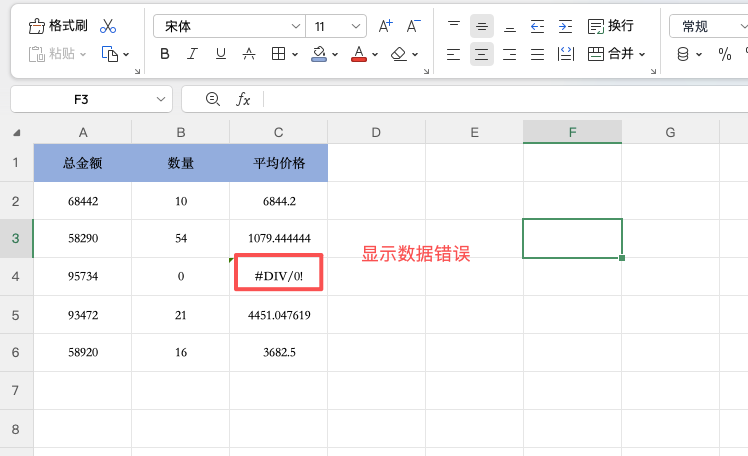The image size is (748, 456).
Task: Open the number format 常规 dropdown
Action: [709, 26]
